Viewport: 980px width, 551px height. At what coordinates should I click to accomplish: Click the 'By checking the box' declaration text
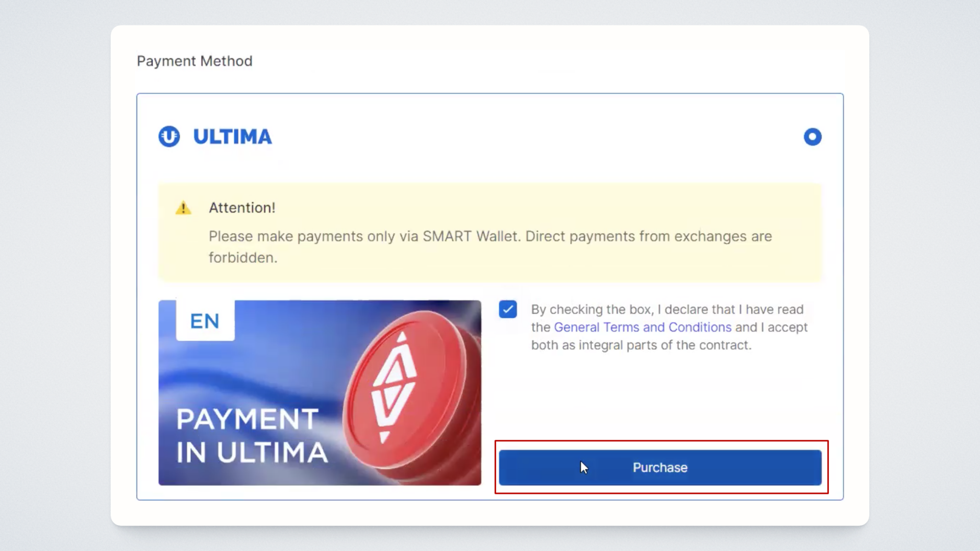point(667,310)
